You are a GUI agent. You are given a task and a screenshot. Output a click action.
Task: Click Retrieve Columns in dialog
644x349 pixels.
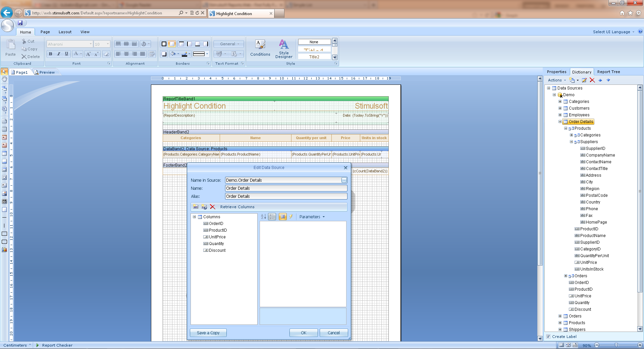pyautogui.click(x=237, y=207)
